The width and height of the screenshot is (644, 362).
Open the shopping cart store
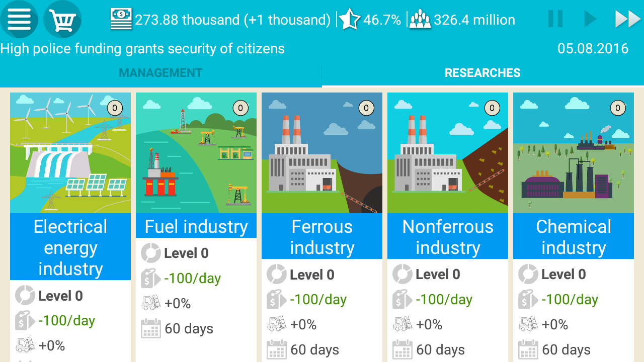[62, 19]
